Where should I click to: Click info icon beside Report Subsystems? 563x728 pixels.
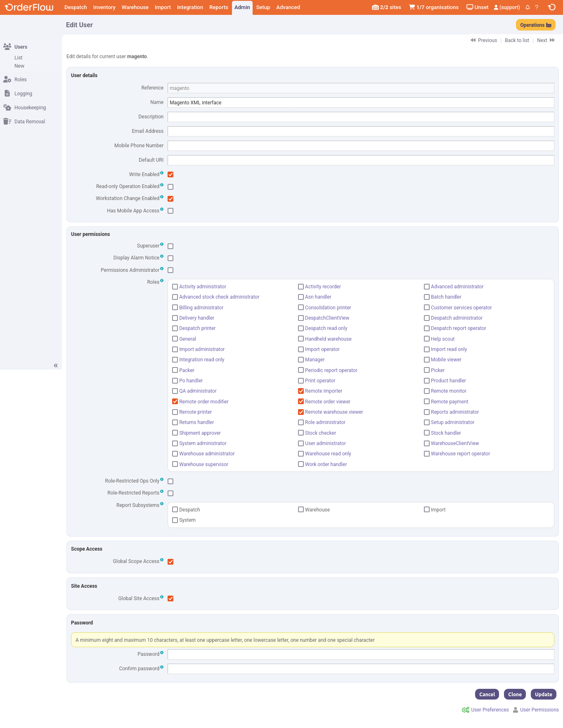[x=162, y=504]
